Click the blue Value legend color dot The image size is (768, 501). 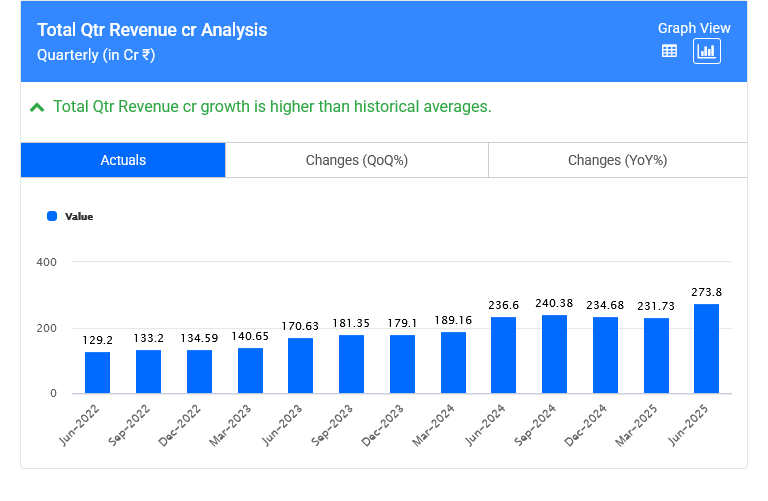pyautogui.click(x=52, y=216)
